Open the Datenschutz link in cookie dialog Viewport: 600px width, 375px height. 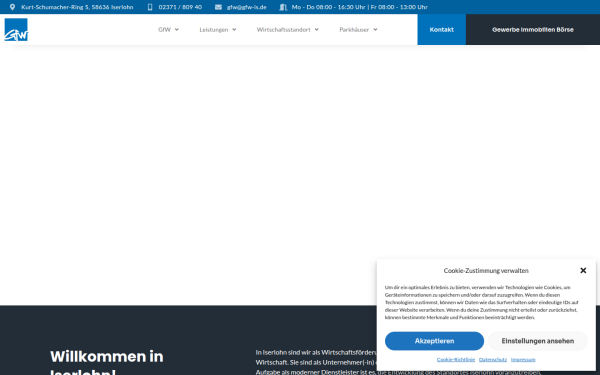(x=493, y=360)
